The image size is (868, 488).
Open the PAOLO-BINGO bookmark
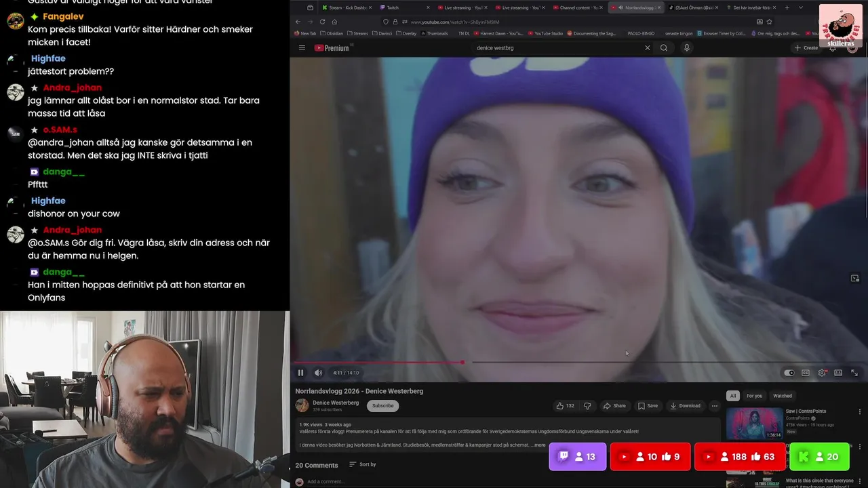[641, 33]
